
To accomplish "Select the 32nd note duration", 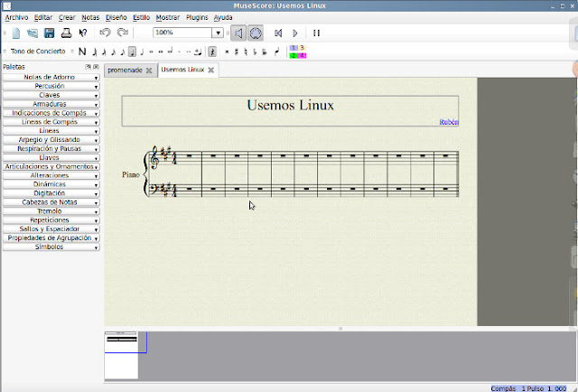I will pos(104,52).
